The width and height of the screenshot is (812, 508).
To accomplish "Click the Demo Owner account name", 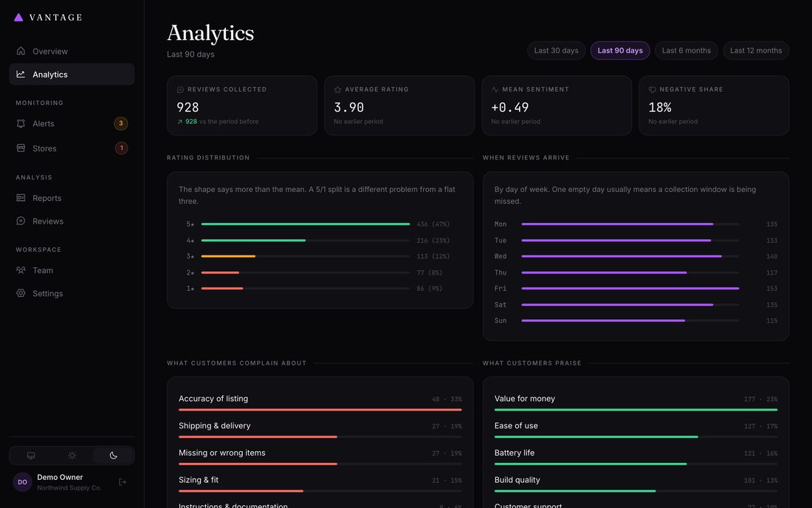I will [x=60, y=477].
